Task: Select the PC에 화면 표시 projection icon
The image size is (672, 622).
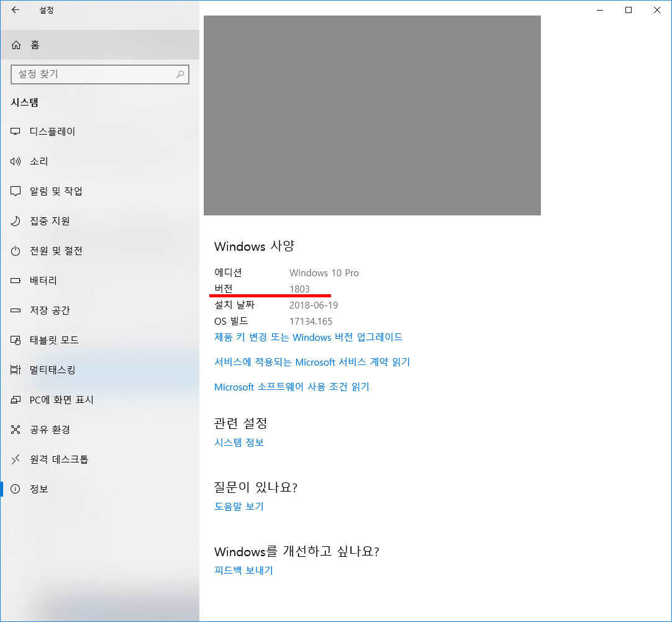Action: pos(16,400)
